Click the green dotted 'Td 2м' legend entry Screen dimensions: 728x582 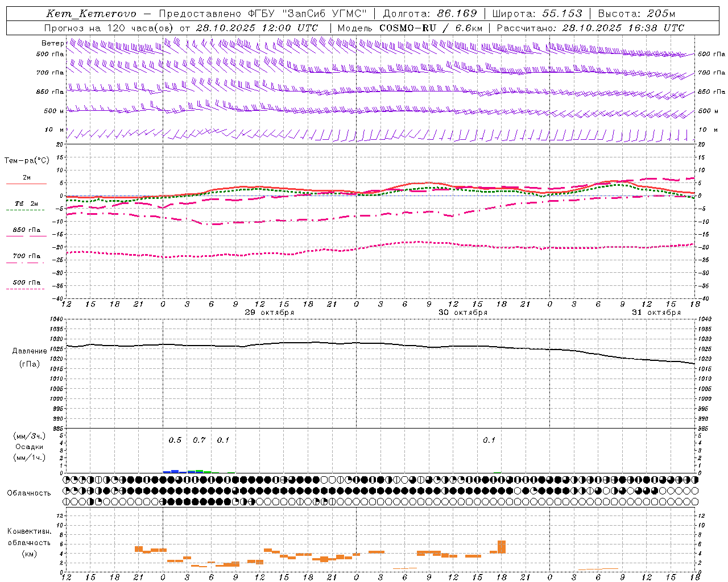[26, 207]
